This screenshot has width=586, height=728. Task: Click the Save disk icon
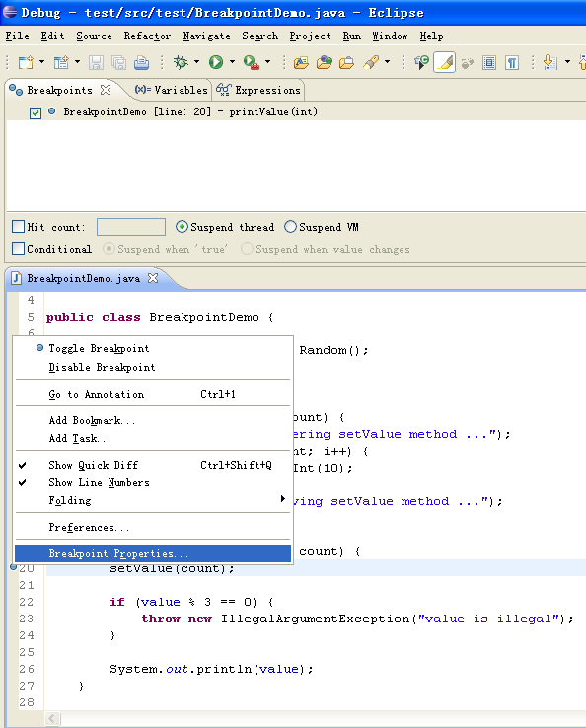[96, 63]
